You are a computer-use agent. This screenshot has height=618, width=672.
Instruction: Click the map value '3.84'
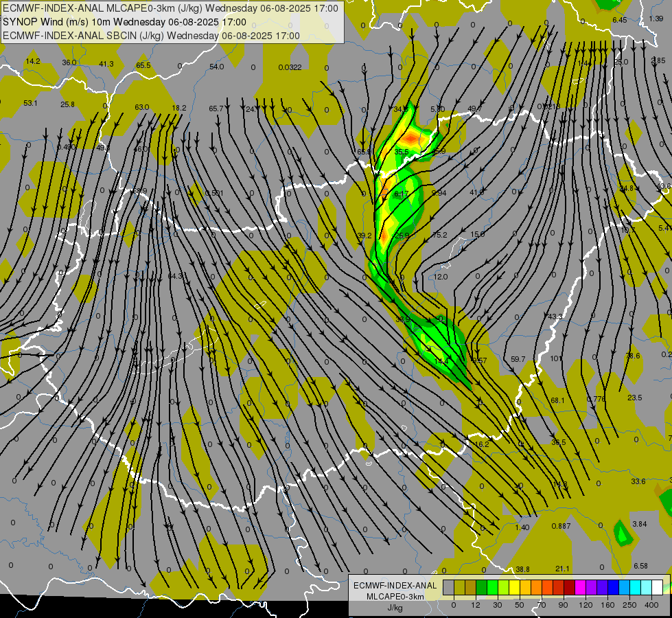point(640,524)
